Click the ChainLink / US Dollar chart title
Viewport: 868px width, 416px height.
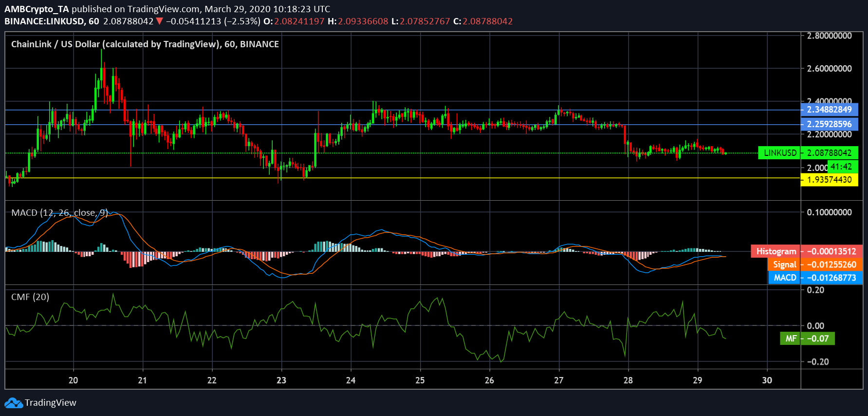pyautogui.click(x=145, y=44)
